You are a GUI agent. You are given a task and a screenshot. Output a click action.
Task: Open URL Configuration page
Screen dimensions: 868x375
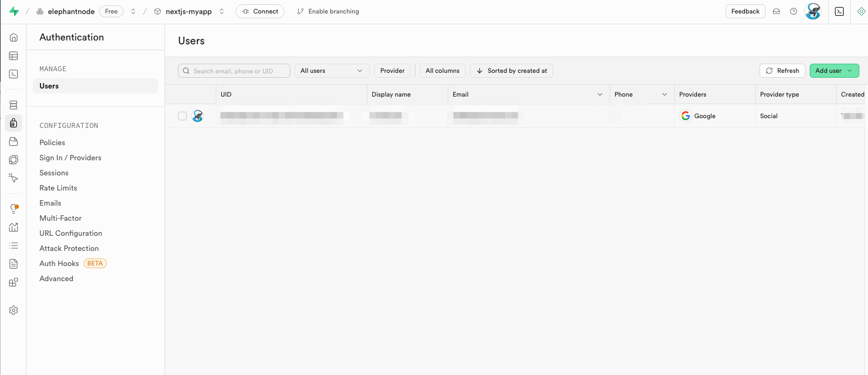tap(71, 233)
